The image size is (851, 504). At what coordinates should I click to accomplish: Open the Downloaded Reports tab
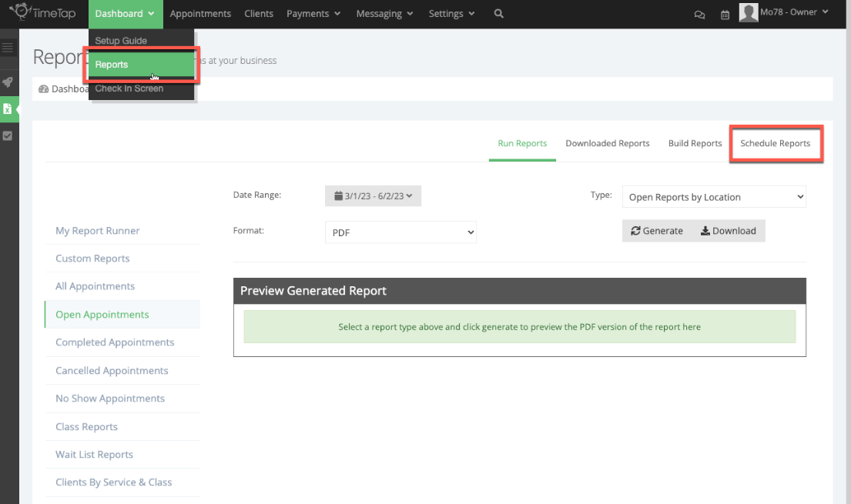[608, 143]
